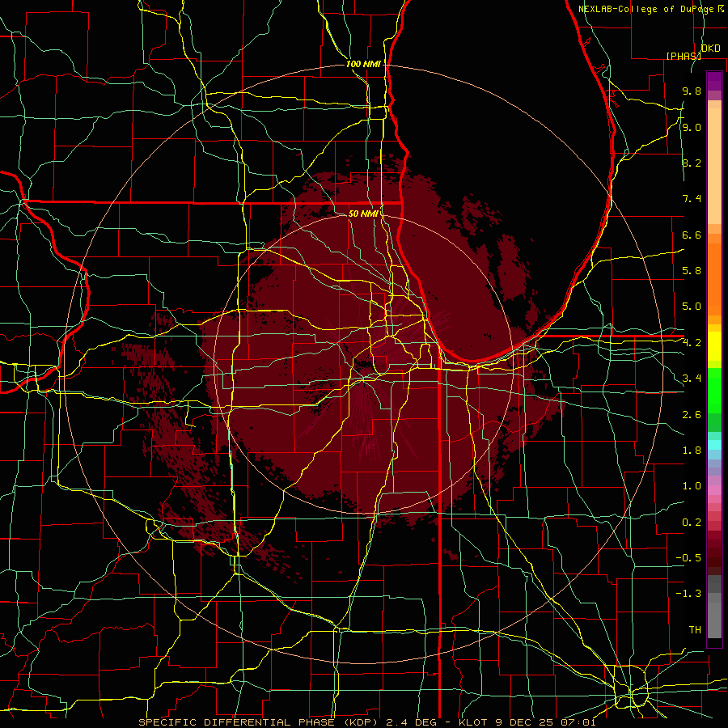Select the 3.4 value on color scale
728x728 pixels.
click(x=692, y=379)
